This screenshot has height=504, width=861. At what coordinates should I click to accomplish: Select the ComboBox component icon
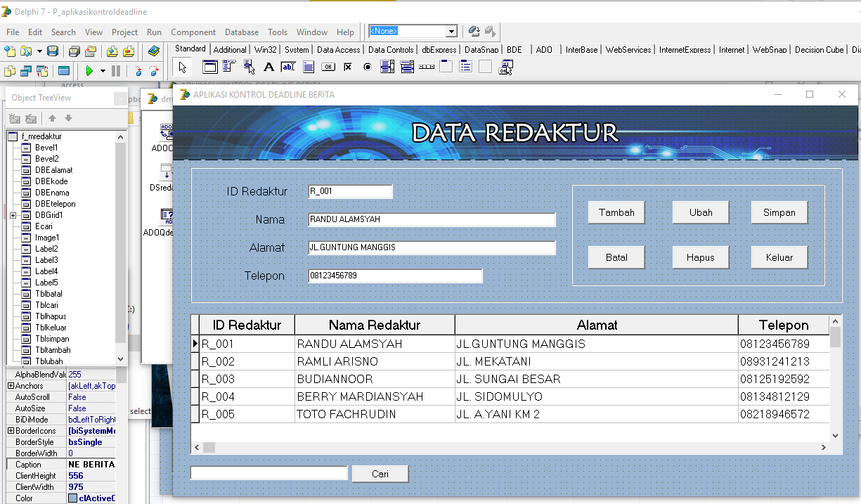406,67
